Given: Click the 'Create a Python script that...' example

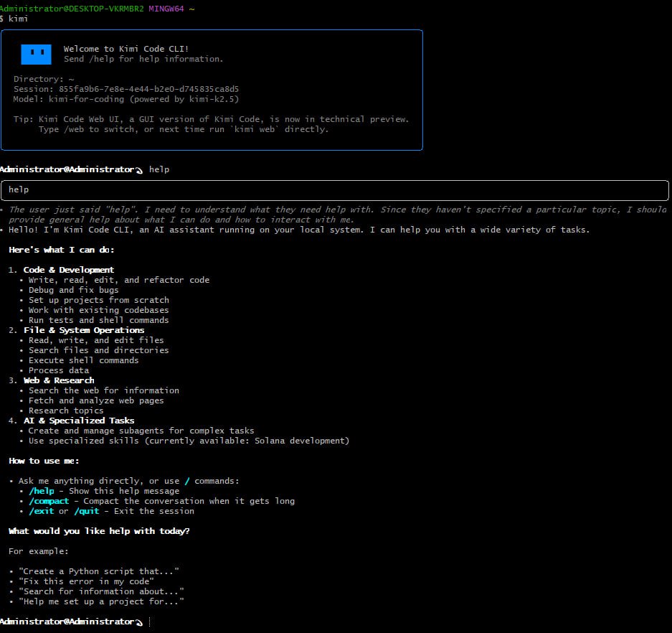Looking at the screenshot, I should click(x=99, y=571).
